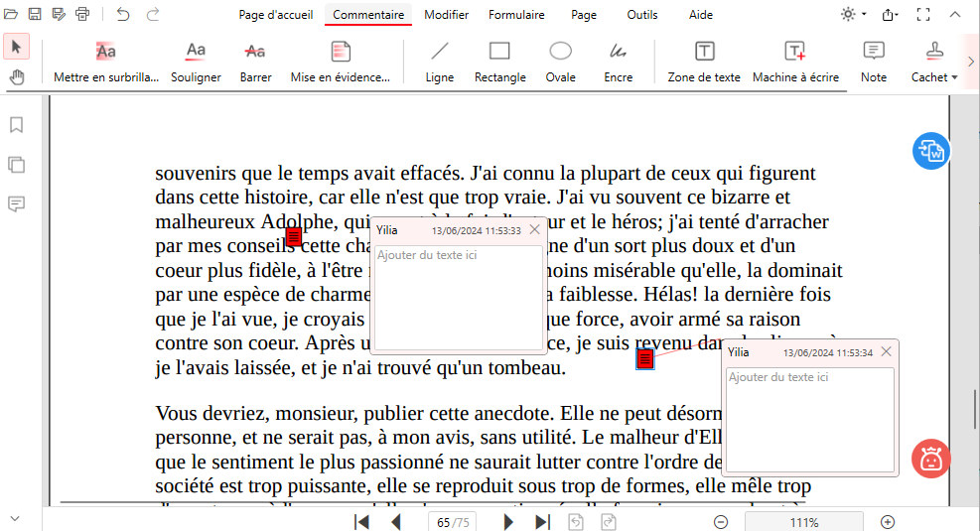Screen dimensions: 980x531
Task: Expand the sidebar bottom chevron
Action: (15, 518)
